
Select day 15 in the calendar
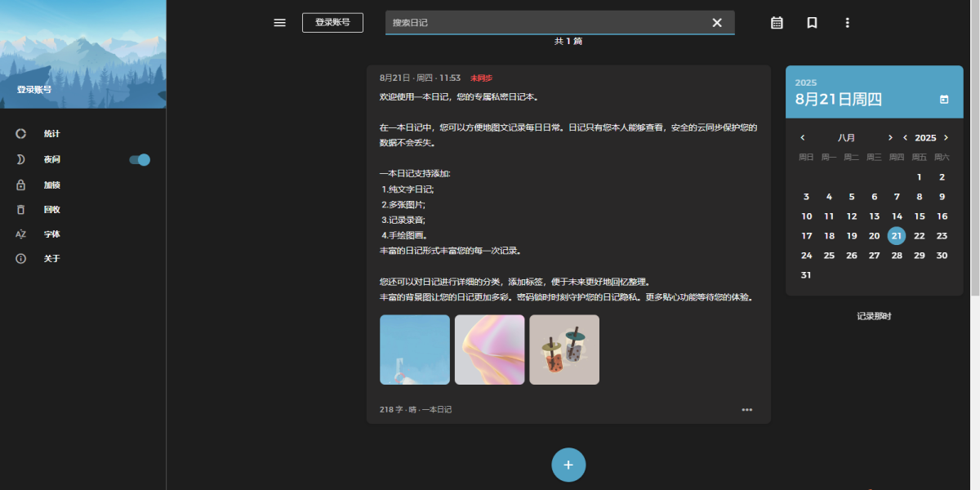tap(920, 216)
